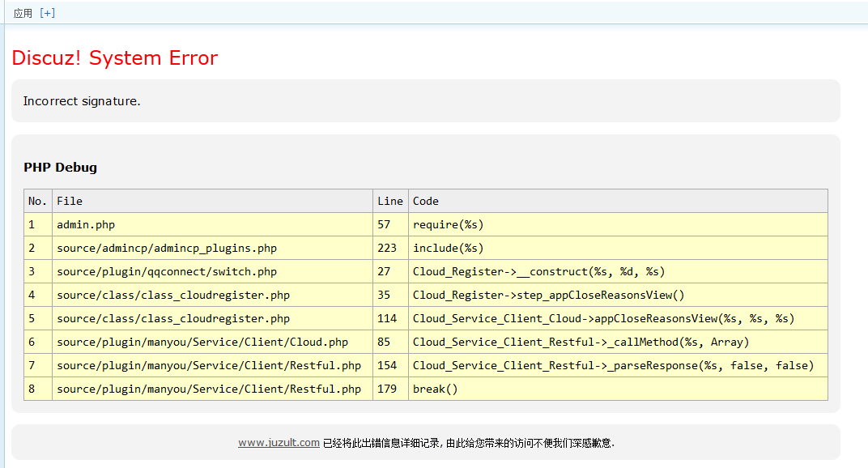Click row number 7 cell

[x=38, y=365]
